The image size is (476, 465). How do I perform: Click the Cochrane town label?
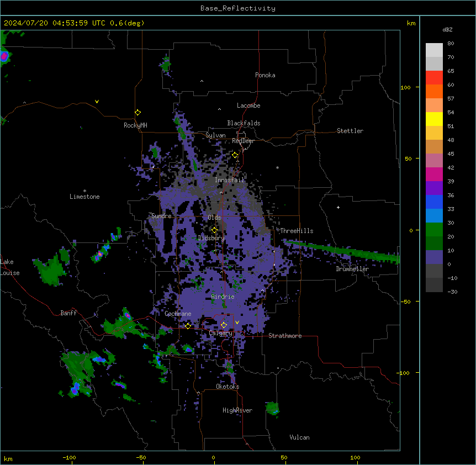coord(178,314)
